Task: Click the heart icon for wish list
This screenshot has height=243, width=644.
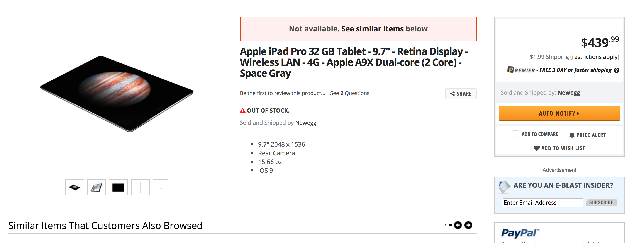Action: (x=537, y=148)
